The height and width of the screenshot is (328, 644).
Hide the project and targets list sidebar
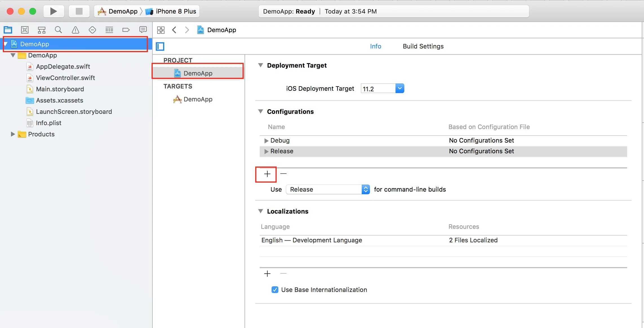[x=160, y=46]
